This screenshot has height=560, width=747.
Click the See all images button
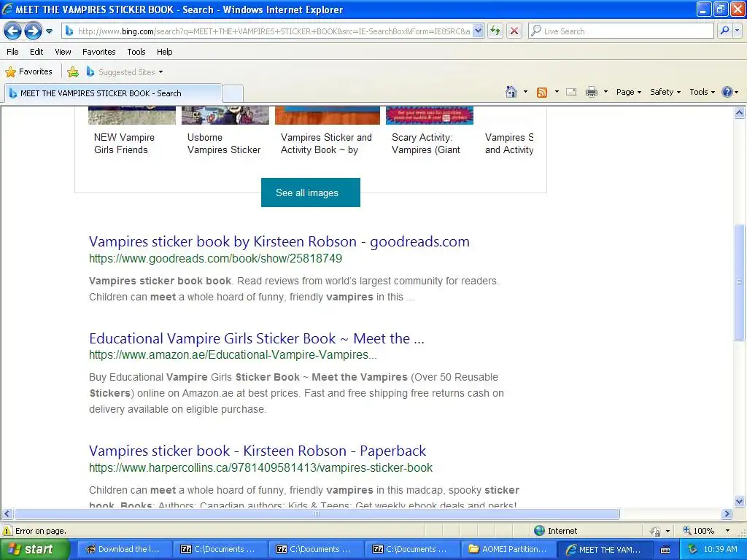[311, 192]
